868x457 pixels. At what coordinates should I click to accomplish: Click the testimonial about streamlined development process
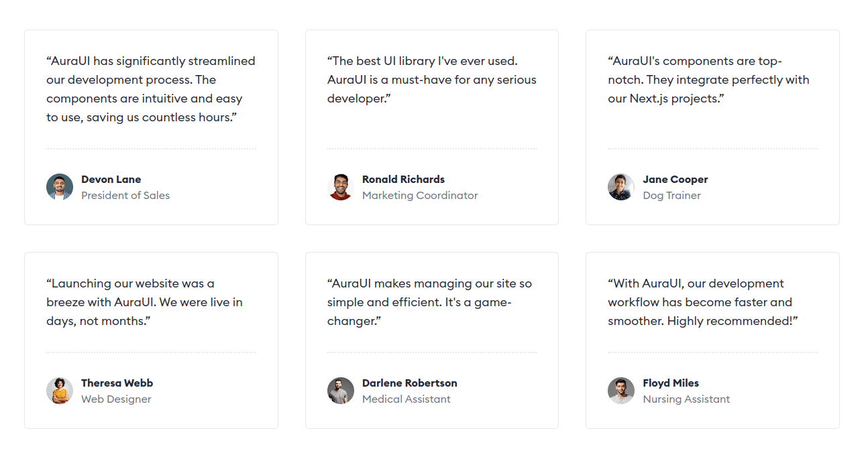[x=151, y=89]
